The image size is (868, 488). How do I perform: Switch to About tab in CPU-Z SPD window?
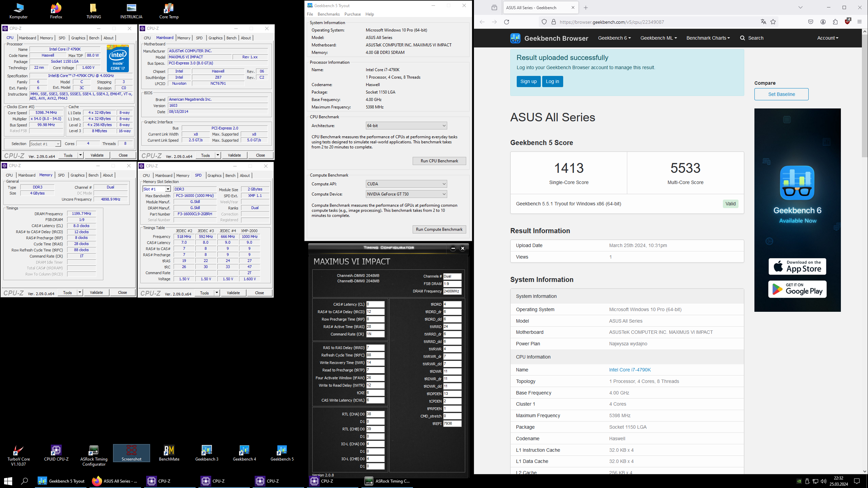tap(245, 176)
